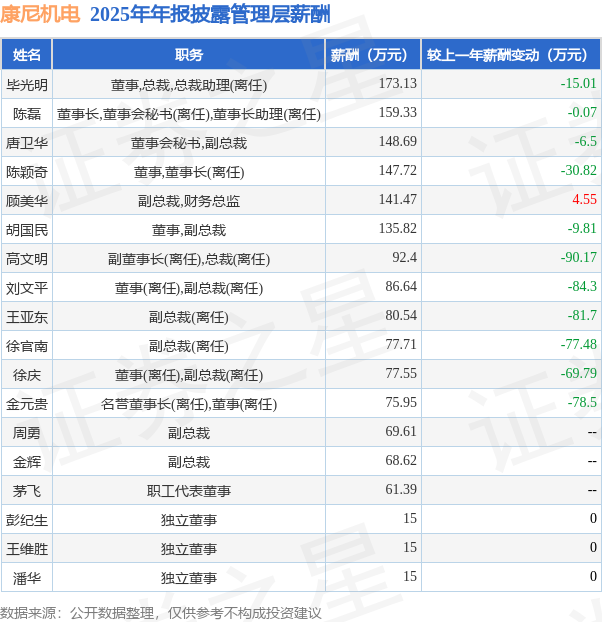Click salary value 80.54
This screenshot has width=602, height=622.
point(401,315)
